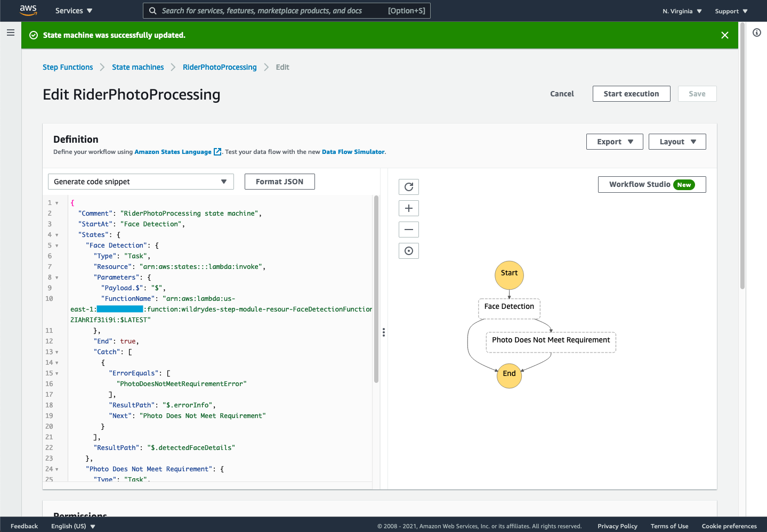The width and height of the screenshot is (767, 532).
Task: Open the N. Virginia region selector
Action: point(682,11)
